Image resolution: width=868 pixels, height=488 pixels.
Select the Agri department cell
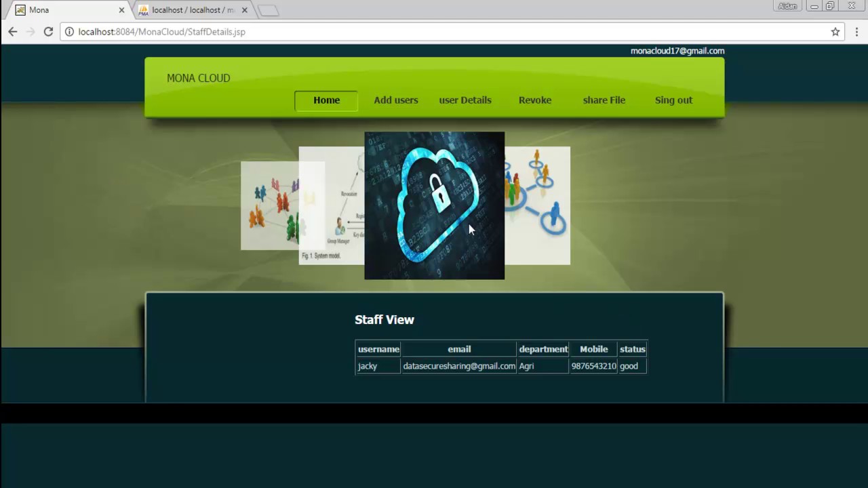[x=543, y=366]
